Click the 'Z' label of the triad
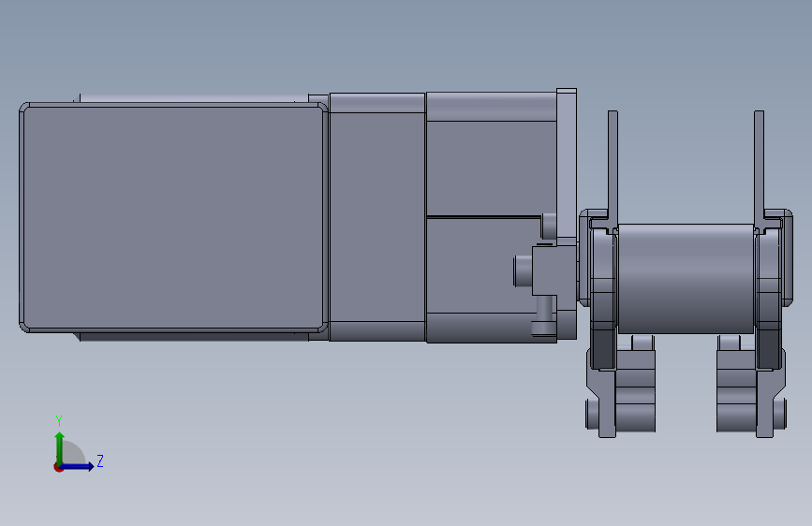The height and width of the screenshot is (526, 812). click(100, 460)
